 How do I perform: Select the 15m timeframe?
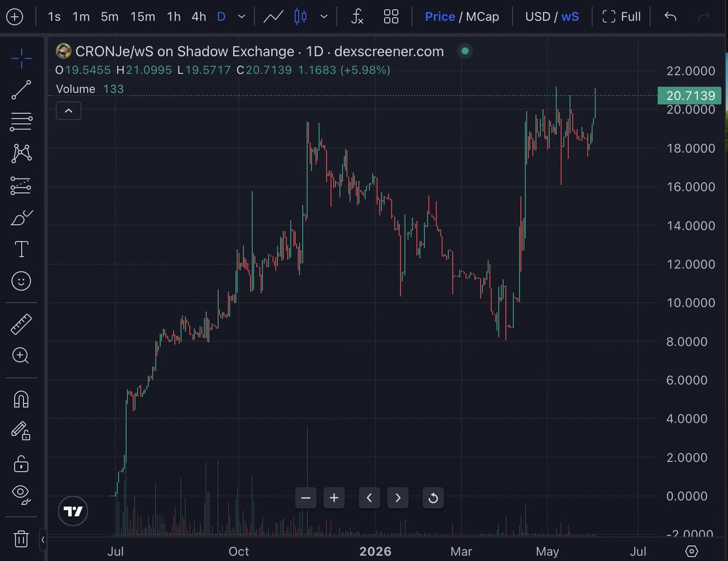[143, 17]
